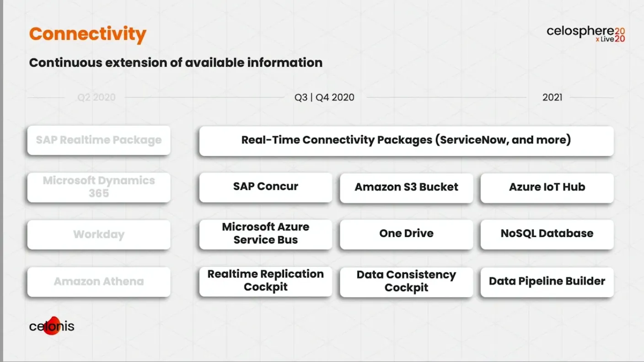This screenshot has height=362, width=644.
Task: Click the Microsoft Azure Service Bus box
Action: (266, 234)
